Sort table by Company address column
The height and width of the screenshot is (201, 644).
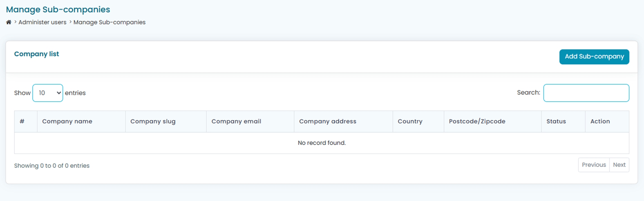click(x=327, y=121)
